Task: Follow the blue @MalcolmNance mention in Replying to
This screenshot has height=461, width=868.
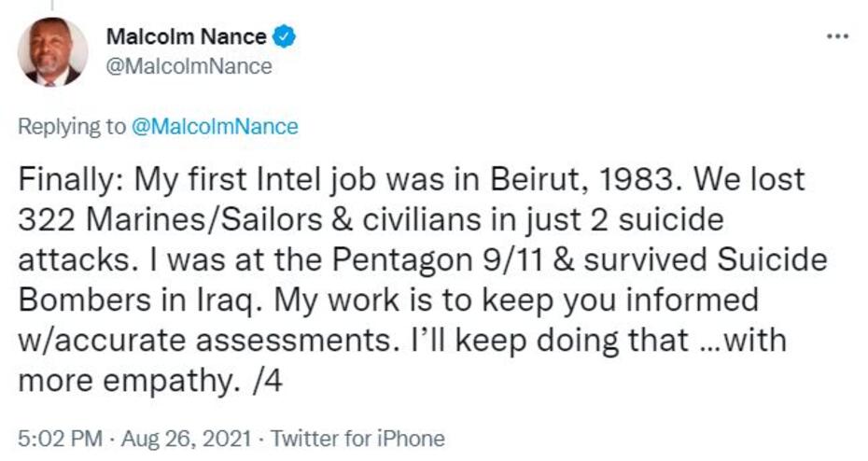Action: (215, 127)
